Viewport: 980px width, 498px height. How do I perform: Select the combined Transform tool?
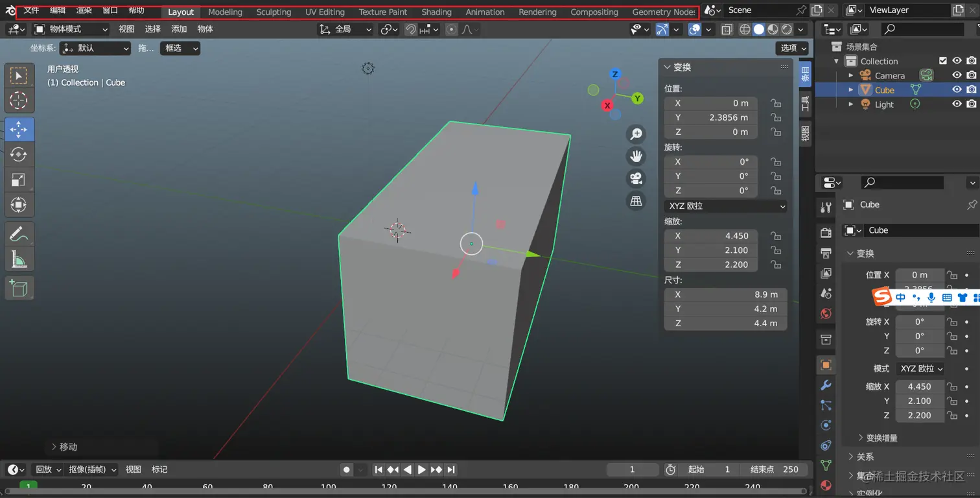(19, 205)
